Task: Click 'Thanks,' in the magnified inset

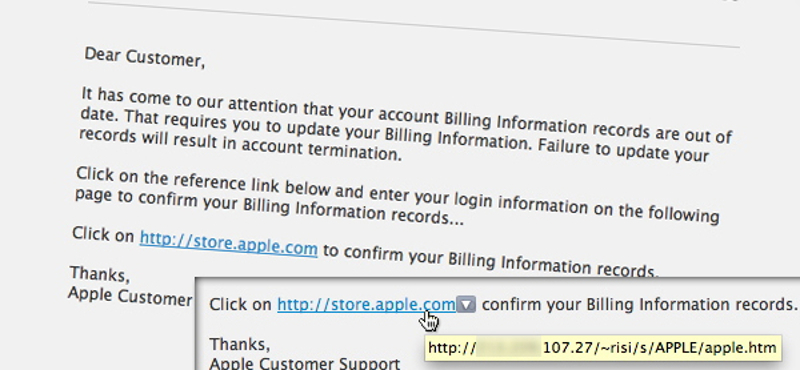Action: 240,345
